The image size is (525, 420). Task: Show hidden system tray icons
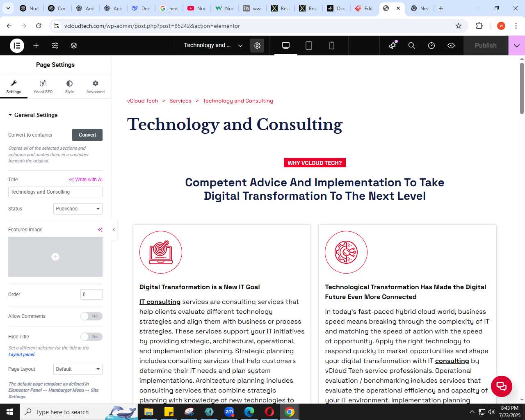(x=472, y=412)
